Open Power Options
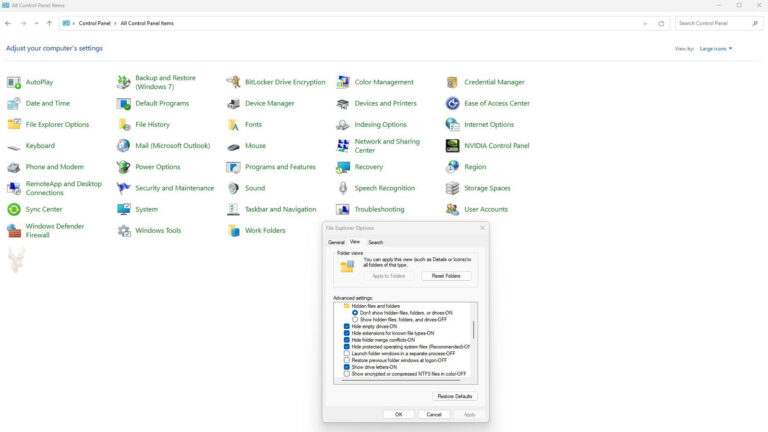 (x=148, y=167)
